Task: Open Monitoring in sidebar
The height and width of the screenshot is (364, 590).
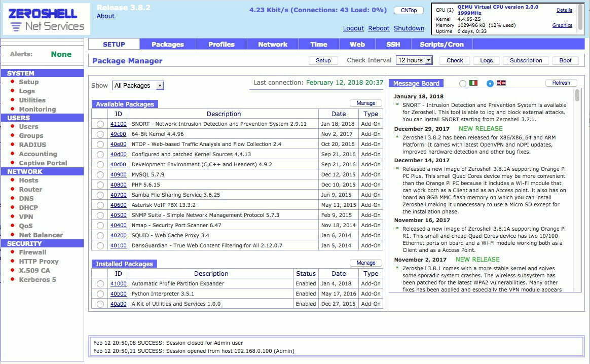Action: point(37,109)
